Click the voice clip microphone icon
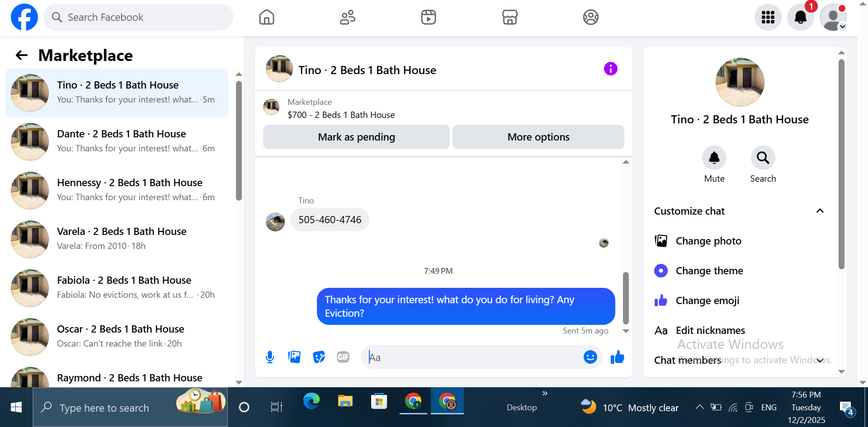This screenshot has height=427, width=868. 270,357
